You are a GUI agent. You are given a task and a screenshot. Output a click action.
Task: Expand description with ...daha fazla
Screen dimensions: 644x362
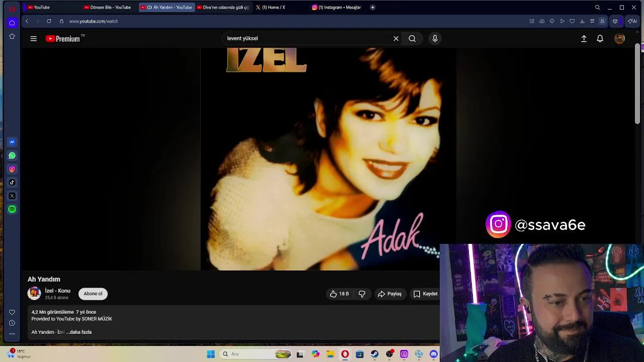(79, 332)
